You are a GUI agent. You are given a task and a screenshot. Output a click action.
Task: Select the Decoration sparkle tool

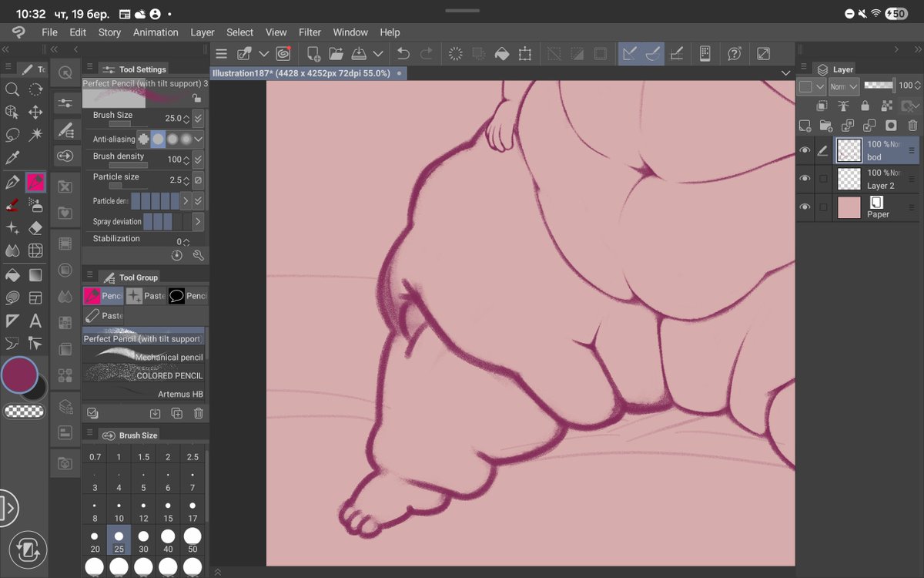click(x=12, y=228)
